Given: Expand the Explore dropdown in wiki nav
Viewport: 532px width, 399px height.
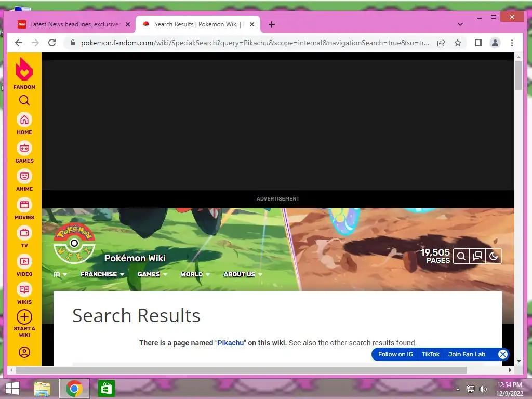Looking at the screenshot, I should coord(60,274).
